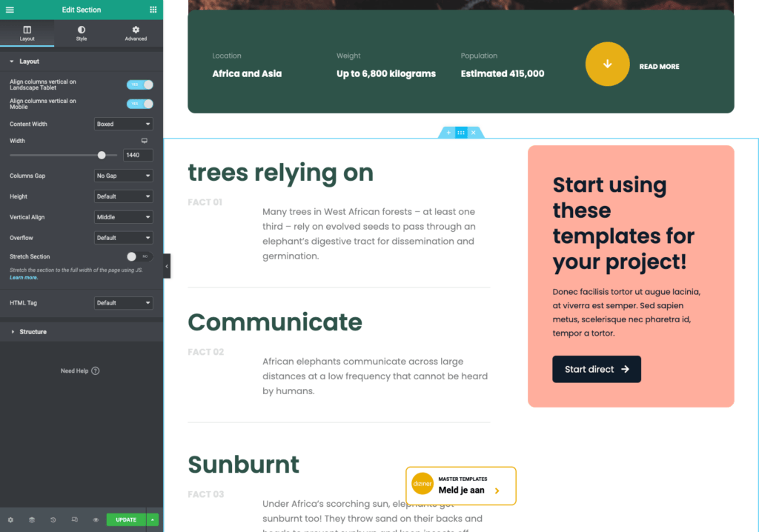Open the Columns Gap dropdown
Viewport: 759px width, 532px height.
tap(123, 176)
